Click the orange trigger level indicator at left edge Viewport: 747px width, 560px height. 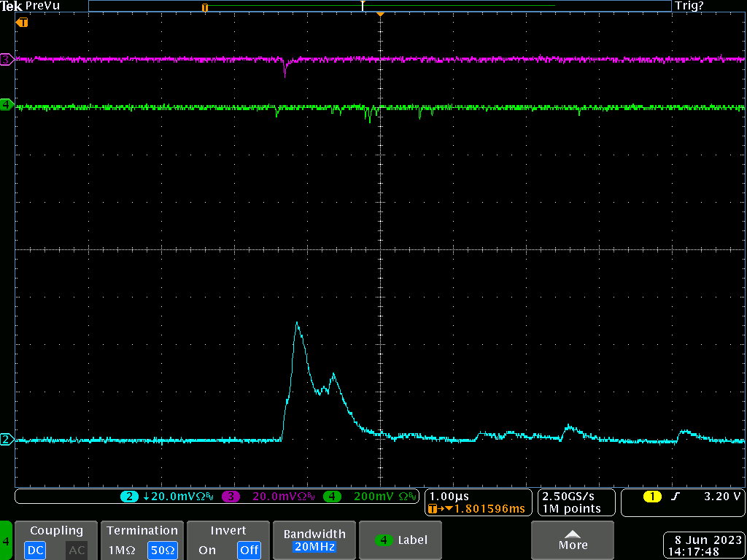[23, 23]
